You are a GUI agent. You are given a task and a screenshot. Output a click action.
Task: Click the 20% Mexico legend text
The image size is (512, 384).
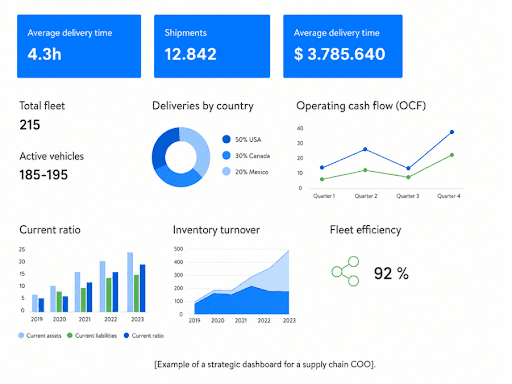(252, 172)
